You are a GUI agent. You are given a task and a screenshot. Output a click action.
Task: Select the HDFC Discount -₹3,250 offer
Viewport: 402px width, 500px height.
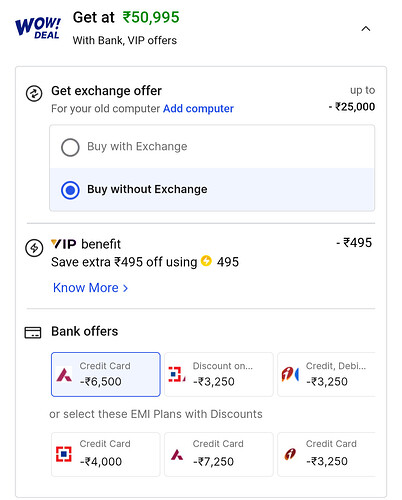pyautogui.click(x=219, y=374)
